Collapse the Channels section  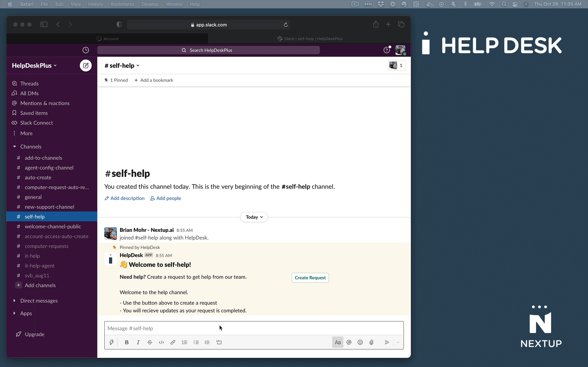14,147
